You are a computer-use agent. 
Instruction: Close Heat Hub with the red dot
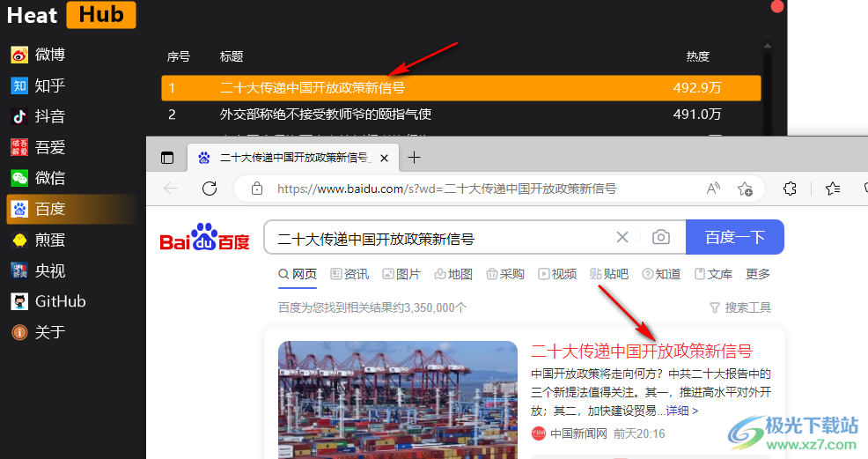pyautogui.click(x=777, y=6)
